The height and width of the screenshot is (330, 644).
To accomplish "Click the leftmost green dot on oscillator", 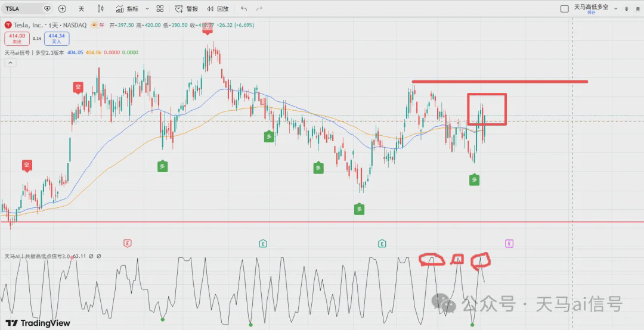I will pos(163,319).
